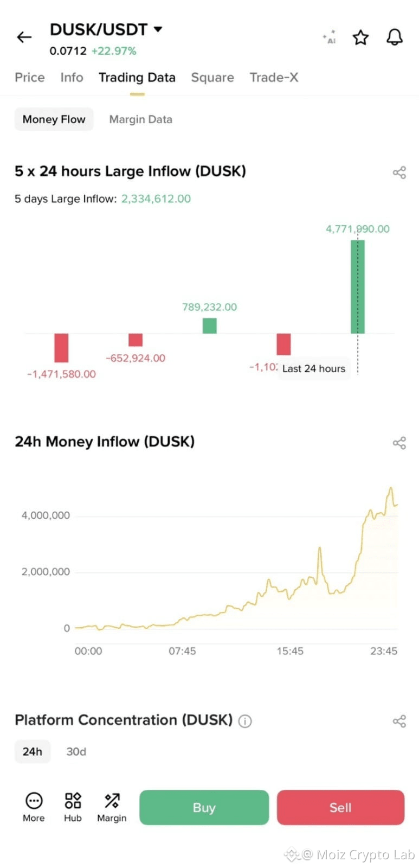
Task: Share the Large Inflow chart
Action: tap(399, 173)
